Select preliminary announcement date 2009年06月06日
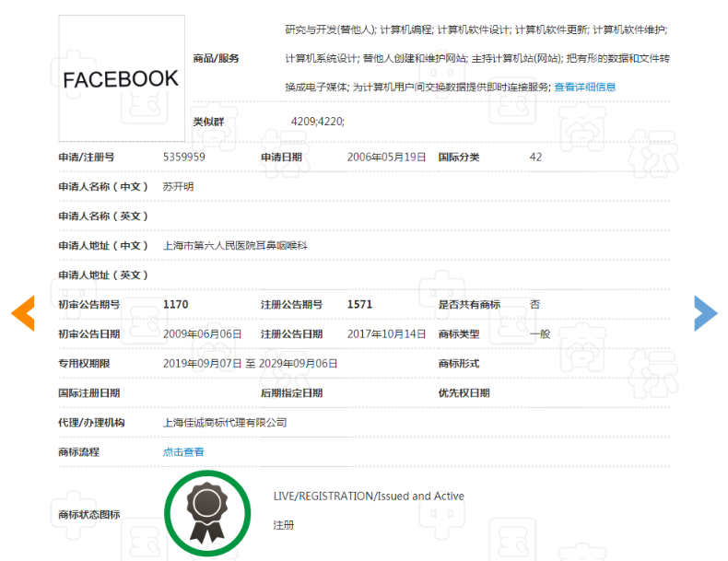Viewport: 728px width, 561px height. pos(202,334)
